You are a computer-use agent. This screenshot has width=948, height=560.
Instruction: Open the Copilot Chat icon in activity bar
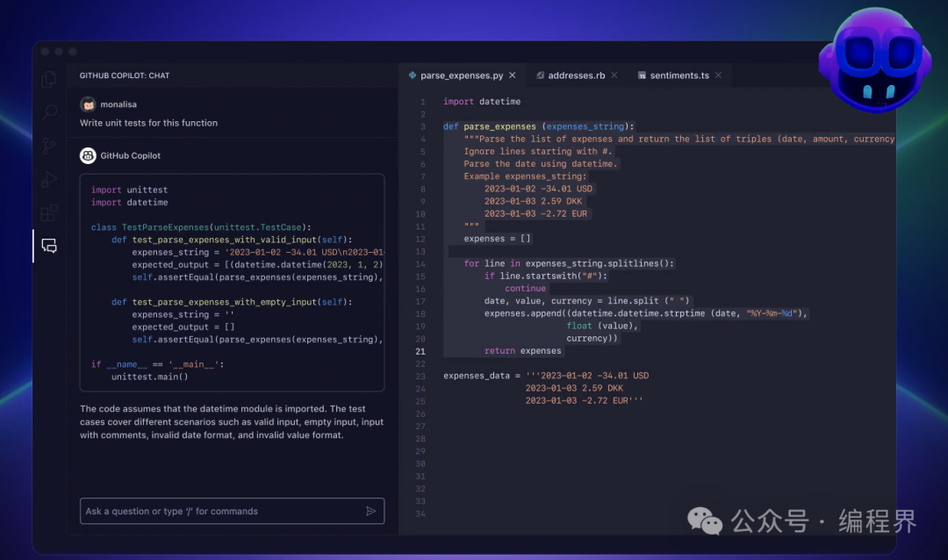[x=49, y=246]
